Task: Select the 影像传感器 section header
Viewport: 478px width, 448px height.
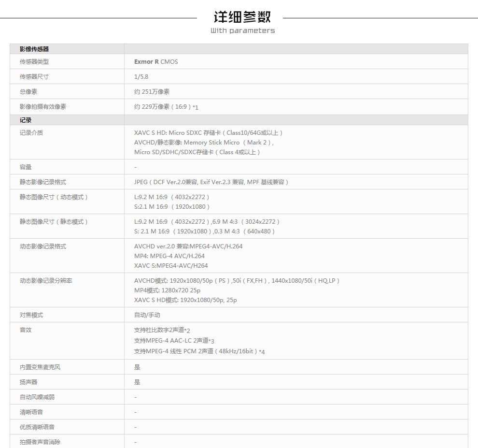Action: point(34,49)
